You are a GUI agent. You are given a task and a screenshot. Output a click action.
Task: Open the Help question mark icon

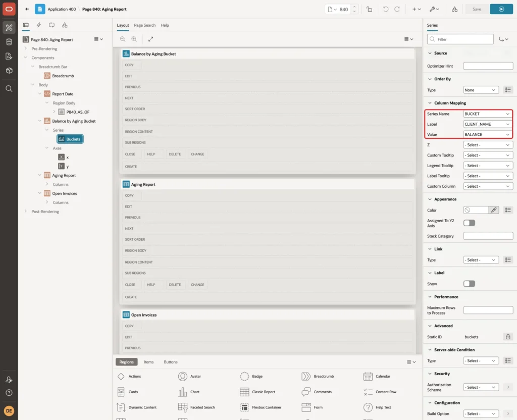pos(9,393)
